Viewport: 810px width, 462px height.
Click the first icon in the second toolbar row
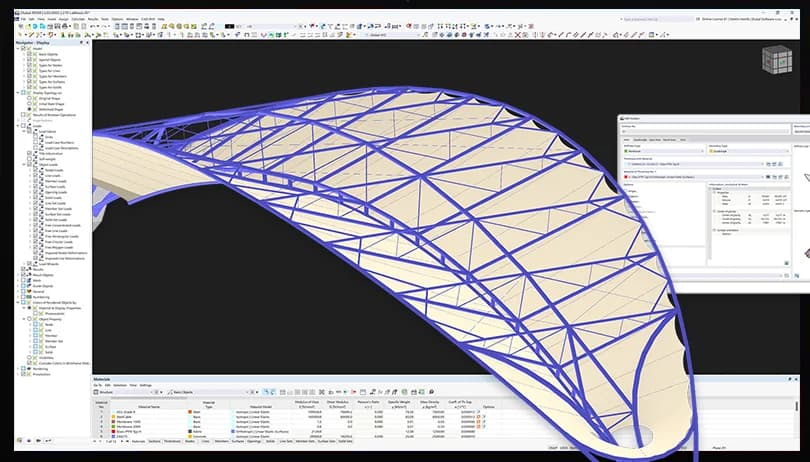[20, 35]
